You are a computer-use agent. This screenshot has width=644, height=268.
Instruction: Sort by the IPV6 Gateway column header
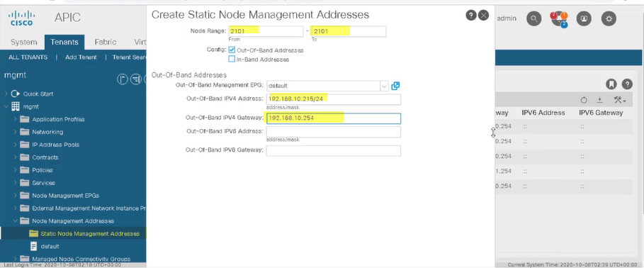click(x=601, y=113)
